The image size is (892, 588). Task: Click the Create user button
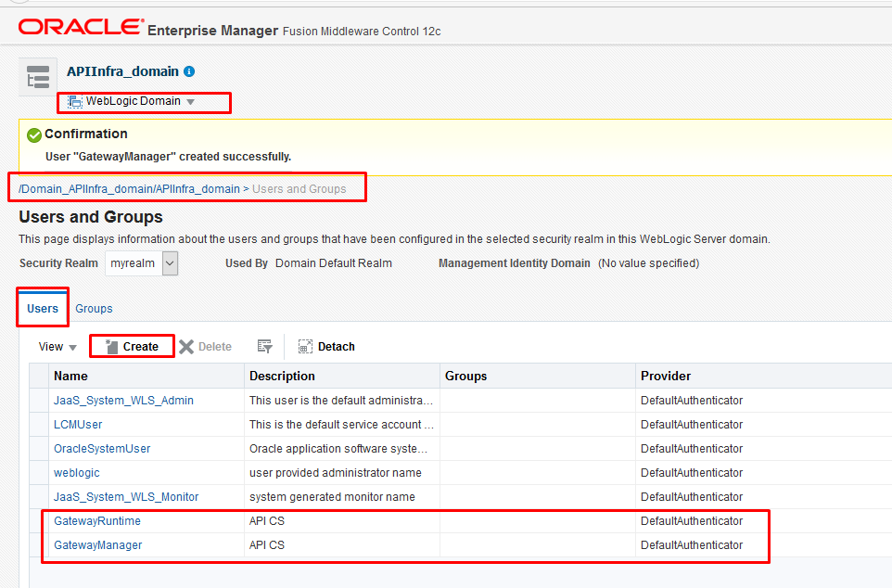132,347
